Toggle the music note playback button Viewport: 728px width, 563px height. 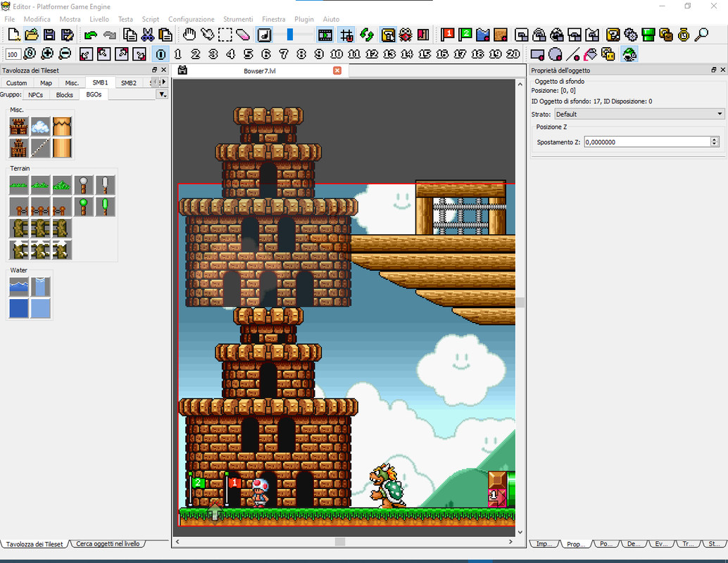point(265,34)
